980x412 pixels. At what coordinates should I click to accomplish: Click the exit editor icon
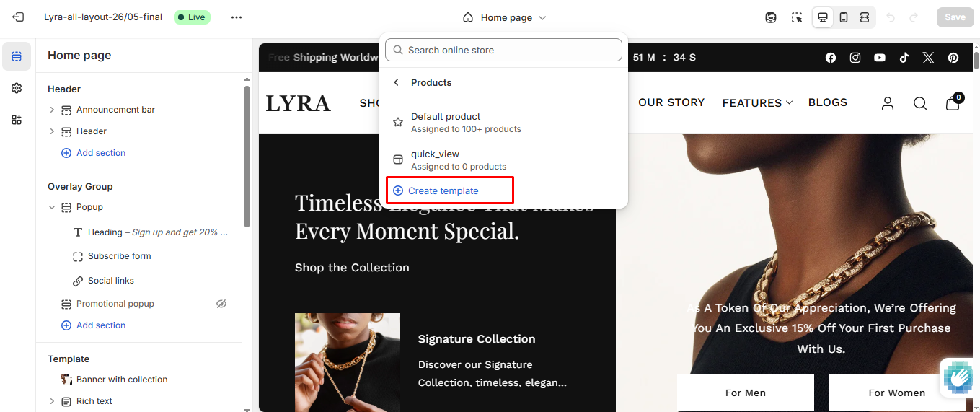tap(18, 17)
